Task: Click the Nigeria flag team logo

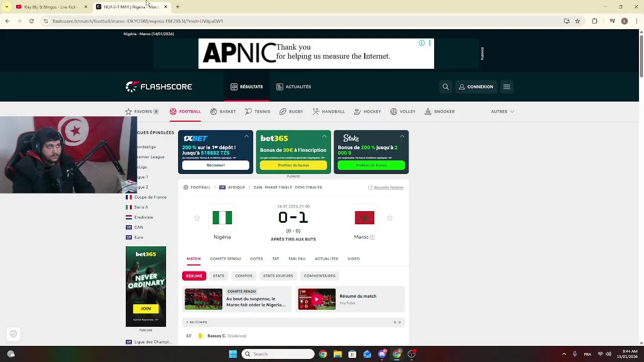Action: [222, 218]
